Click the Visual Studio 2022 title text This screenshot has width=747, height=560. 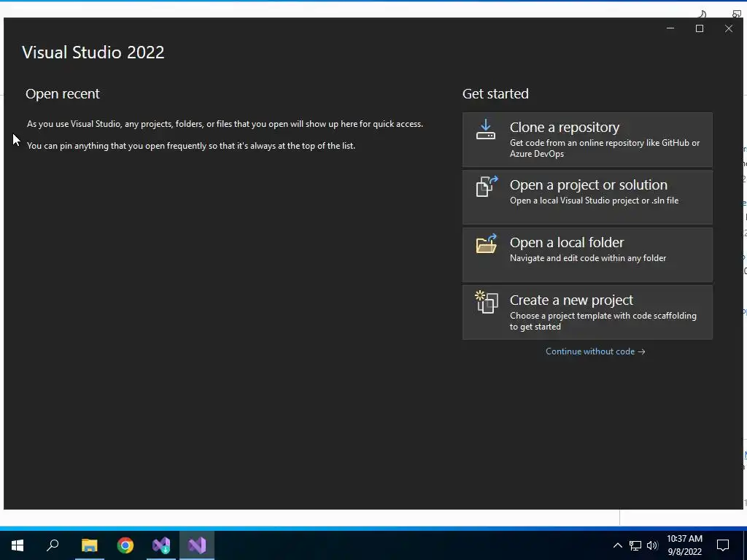pos(93,52)
